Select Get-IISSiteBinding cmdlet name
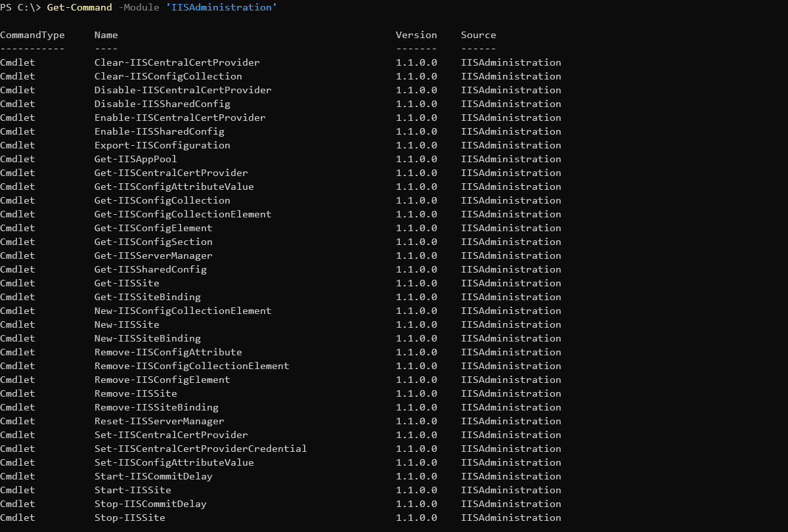The height and width of the screenshot is (532, 788). click(148, 297)
